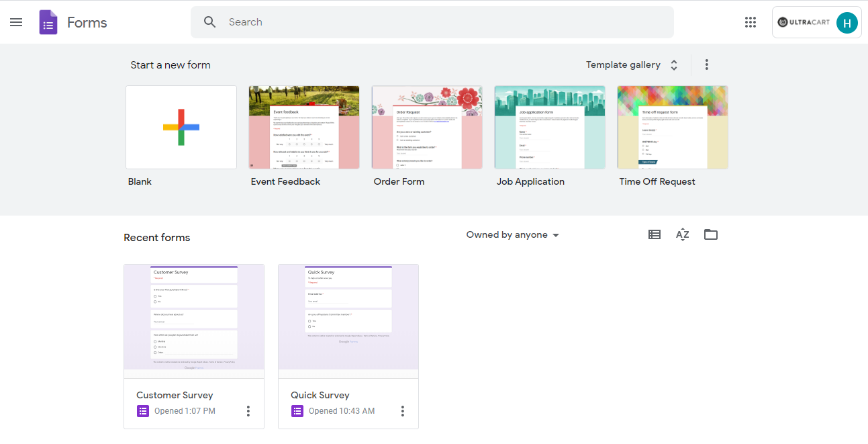Open three-dot menu for Quick Survey
Viewport: 868px width, 444px height.
click(x=403, y=411)
